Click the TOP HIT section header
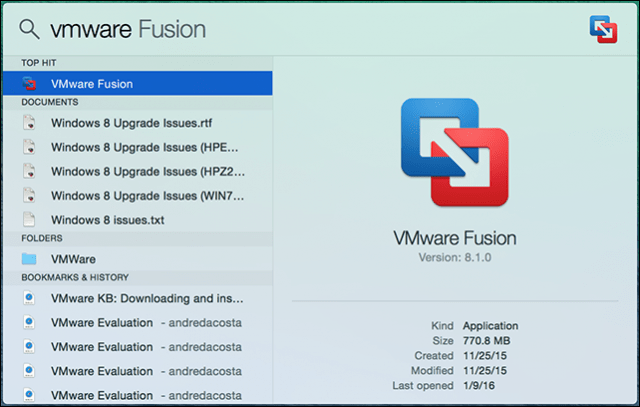The width and height of the screenshot is (640, 407). pos(39,63)
